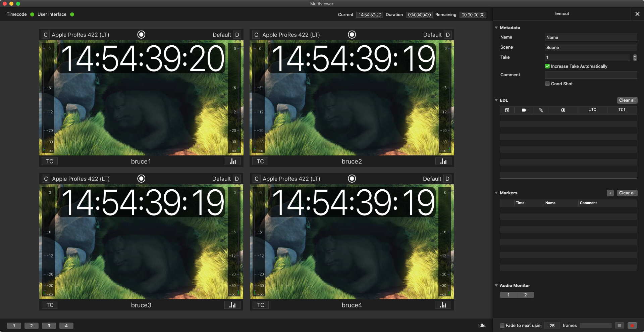Collapse the Markers section

click(496, 193)
